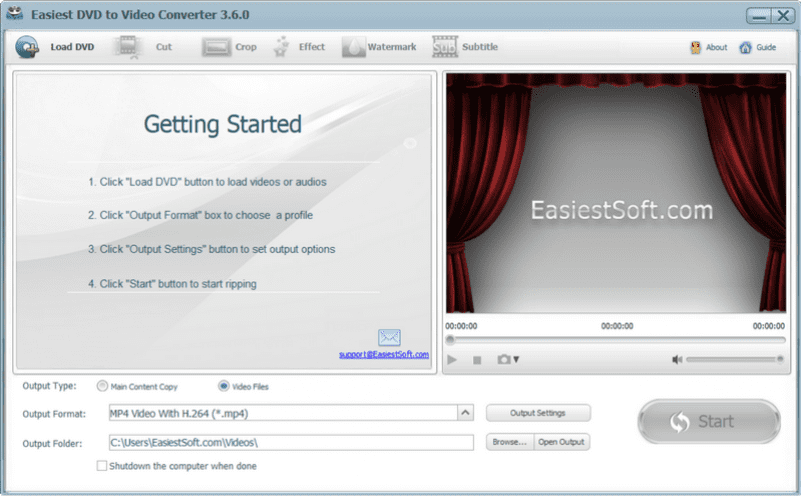Click the Output Folder path field
This screenshot has width=801, height=496.
[x=291, y=442]
